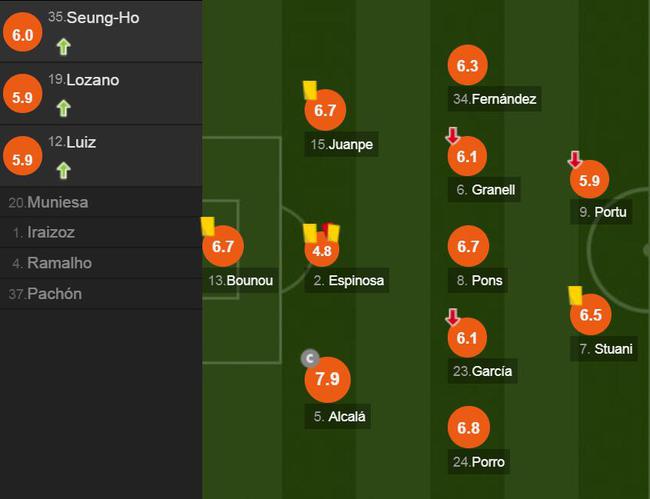Image resolution: width=650 pixels, height=499 pixels.
Task: Click Granell's red substituted-off arrow
Action: click(x=453, y=136)
